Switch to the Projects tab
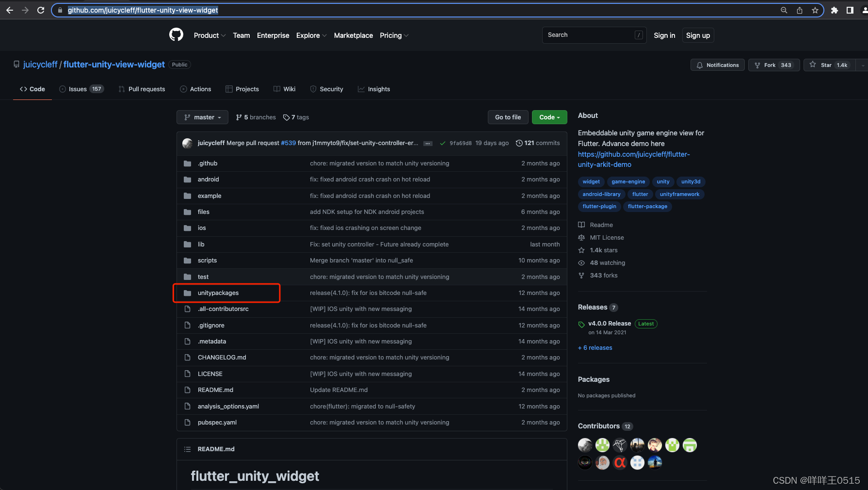Image resolution: width=868 pixels, height=490 pixels. (x=242, y=89)
